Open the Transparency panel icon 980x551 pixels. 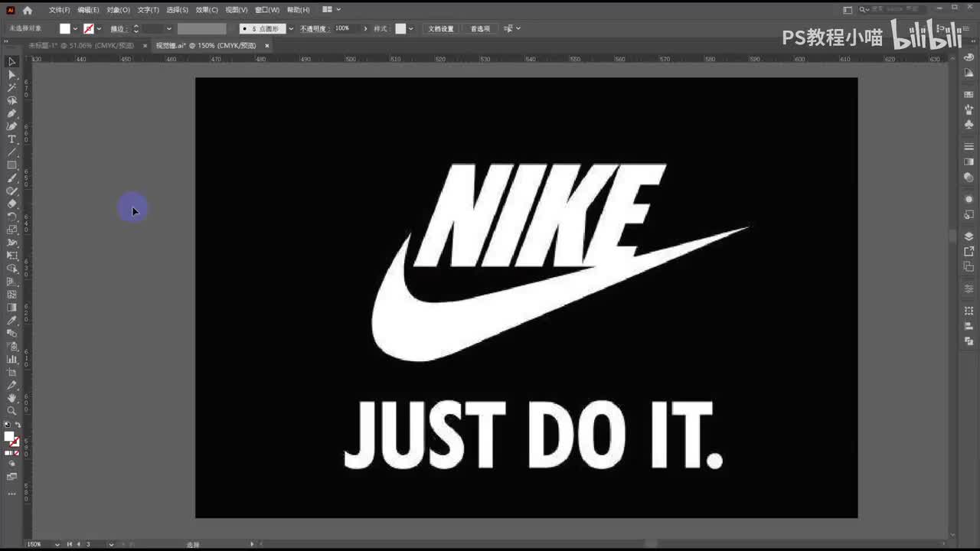point(969,178)
